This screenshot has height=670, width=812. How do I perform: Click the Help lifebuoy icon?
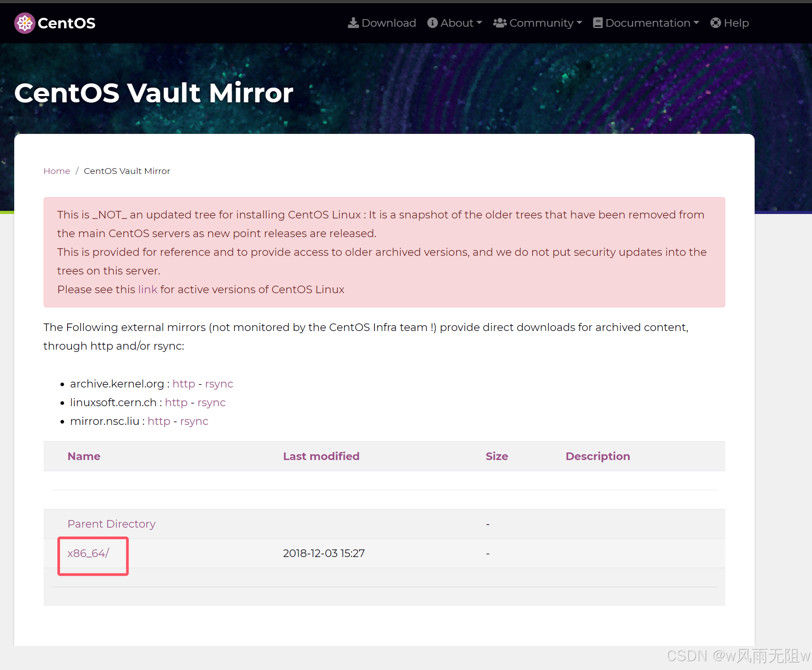pyautogui.click(x=716, y=23)
